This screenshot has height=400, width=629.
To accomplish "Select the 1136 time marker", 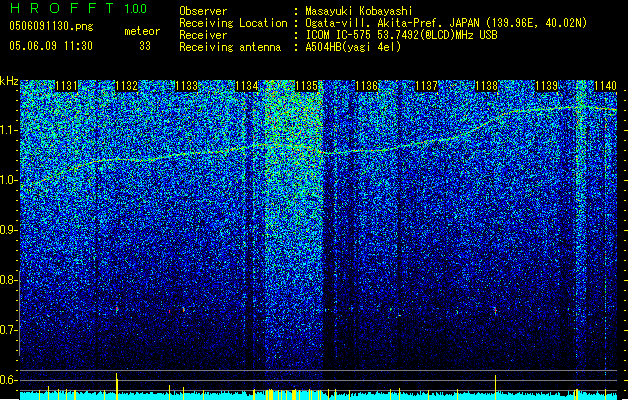I will [367, 86].
